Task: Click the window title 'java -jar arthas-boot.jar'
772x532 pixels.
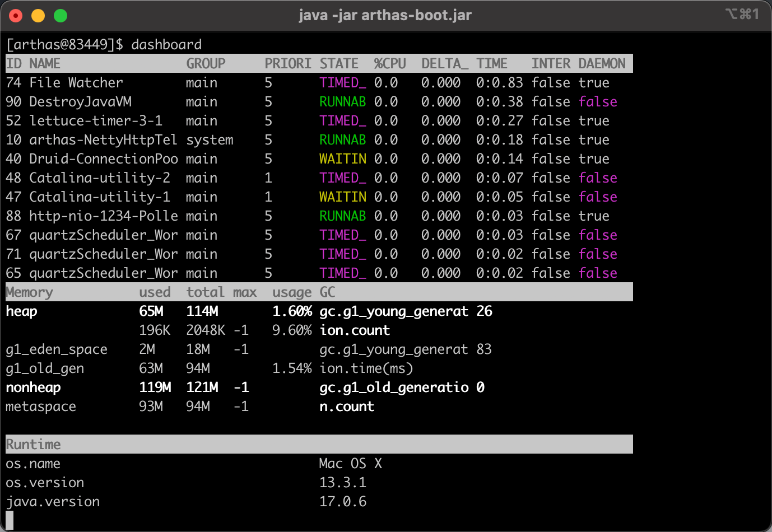Action: 385,15
